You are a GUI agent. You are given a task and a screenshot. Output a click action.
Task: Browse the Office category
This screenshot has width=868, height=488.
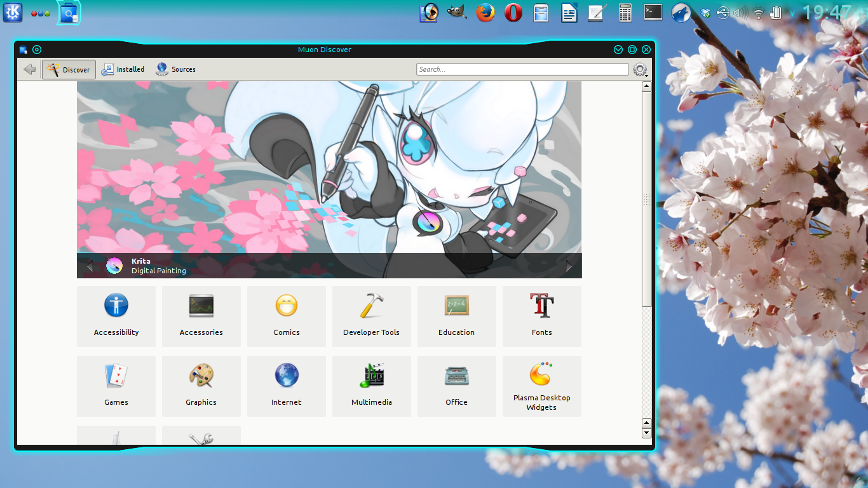457,386
